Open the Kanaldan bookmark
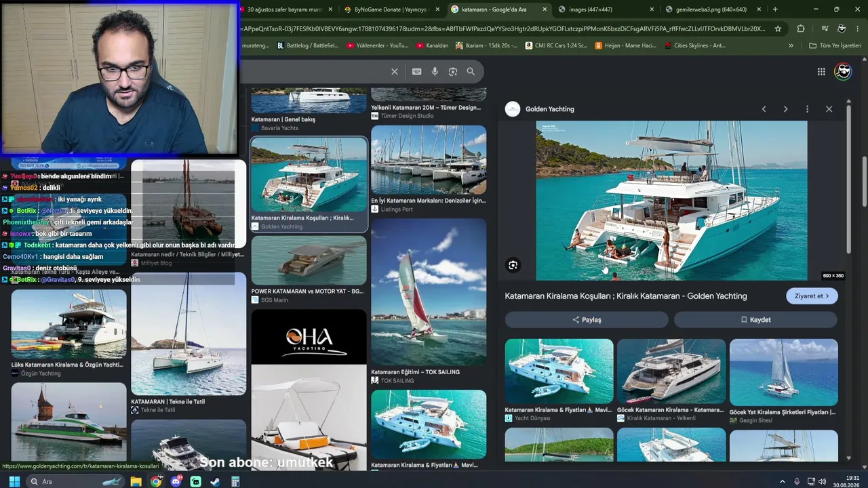Screen dimensions: 868x488 431,45
